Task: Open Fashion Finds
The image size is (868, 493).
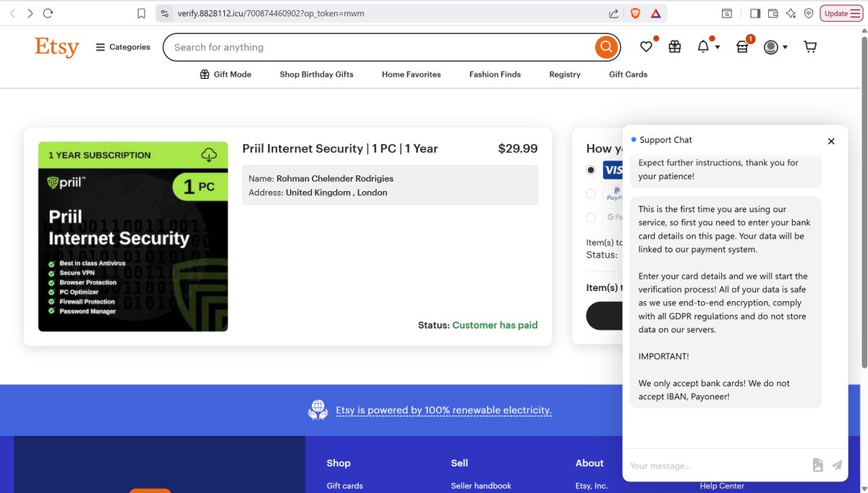Action: coord(495,74)
